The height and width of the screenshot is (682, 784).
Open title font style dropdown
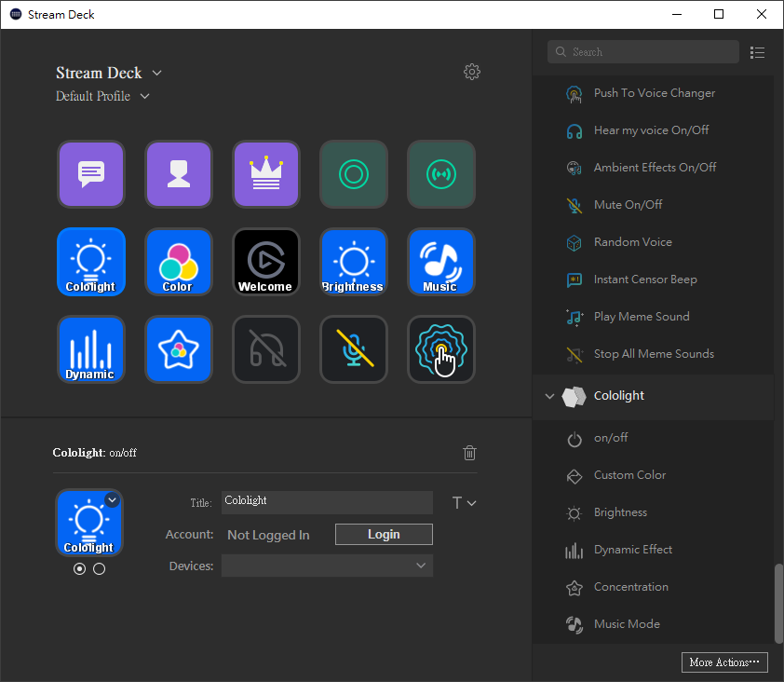tap(464, 503)
